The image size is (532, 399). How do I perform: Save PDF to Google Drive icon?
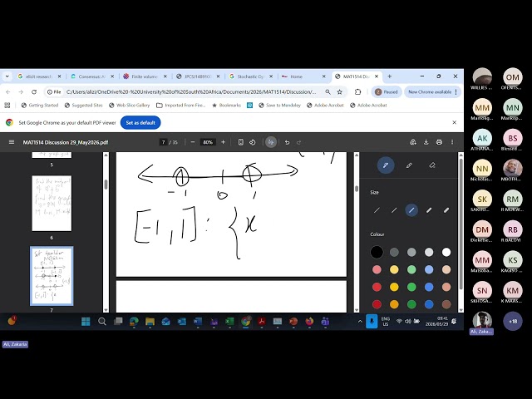pyautogui.click(x=413, y=142)
